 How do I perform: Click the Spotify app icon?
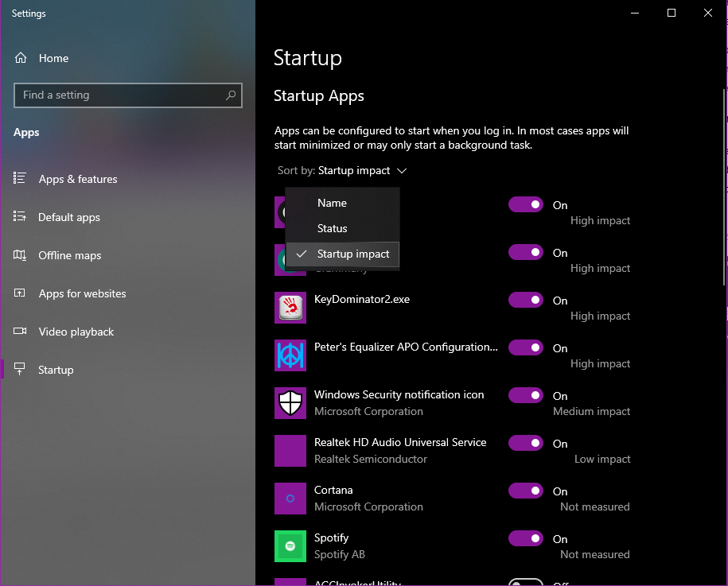pyautogui.click(x=290, y=546)
